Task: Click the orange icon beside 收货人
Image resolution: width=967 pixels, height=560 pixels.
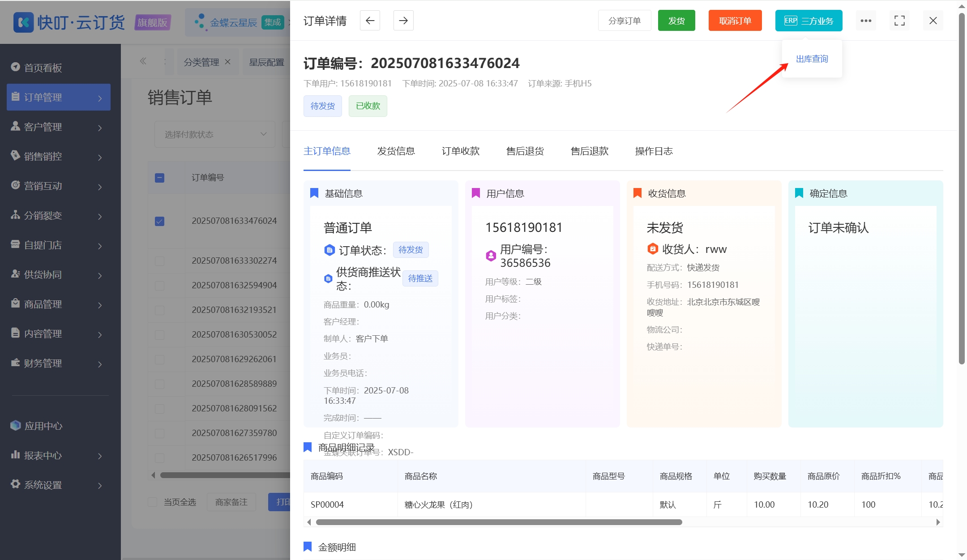Action: (x=653, y=248)
